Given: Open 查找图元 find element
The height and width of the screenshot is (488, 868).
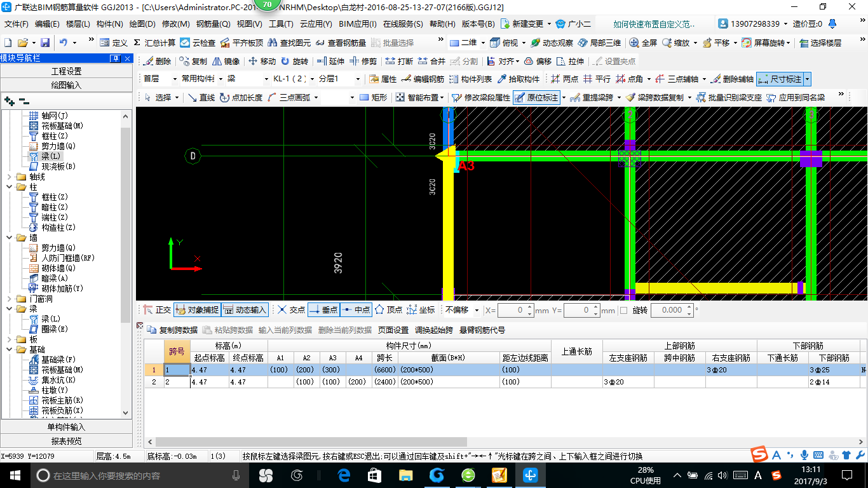Looking at the screenshot, I should point(289,43).
